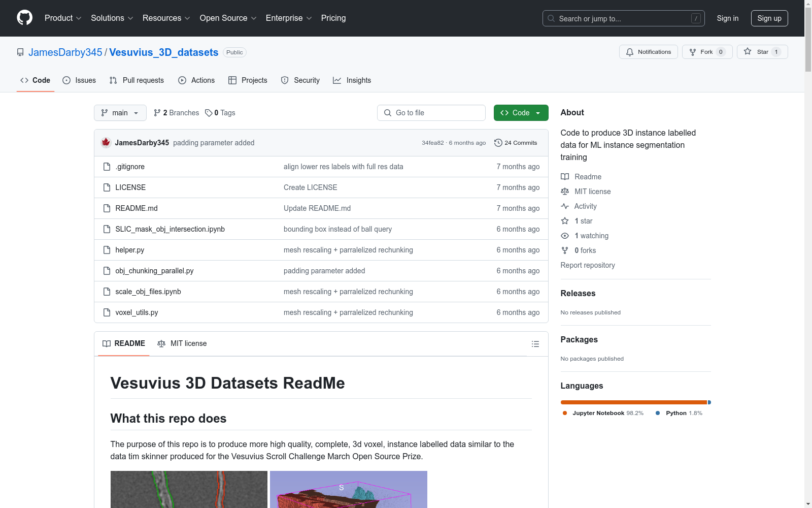Click the pulse icon beside Activity
Image resolution: width=812 pixels, height=508 pixels.
(565, 206)
